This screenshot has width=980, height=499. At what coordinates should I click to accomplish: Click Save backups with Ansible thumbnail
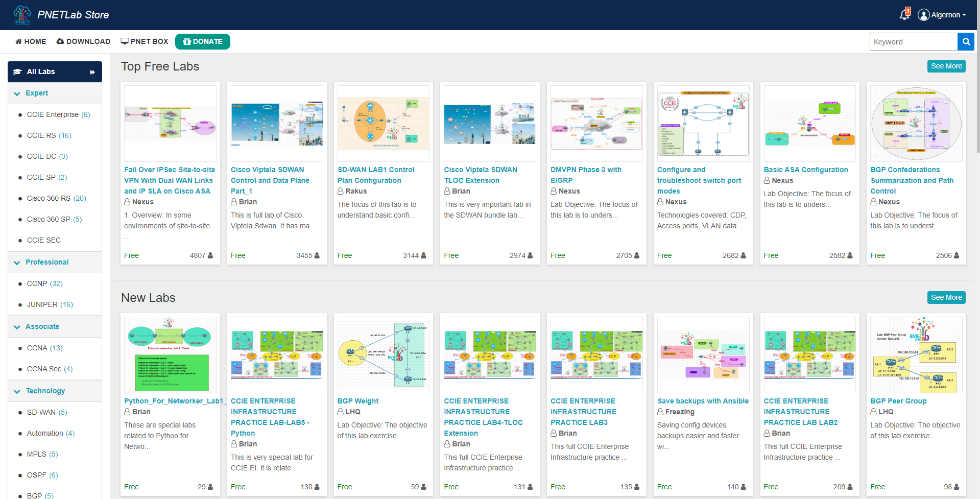pyautogui.click(x=703, y=355)
